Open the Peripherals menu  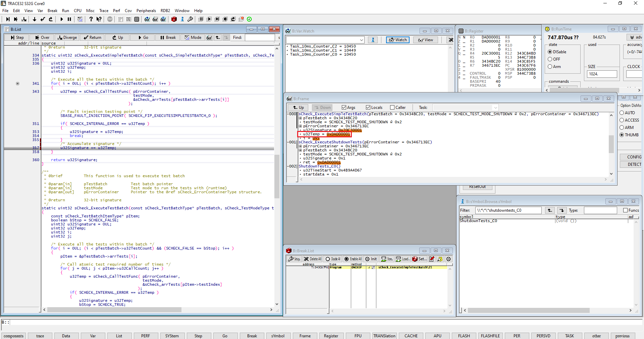pos(146,11)
